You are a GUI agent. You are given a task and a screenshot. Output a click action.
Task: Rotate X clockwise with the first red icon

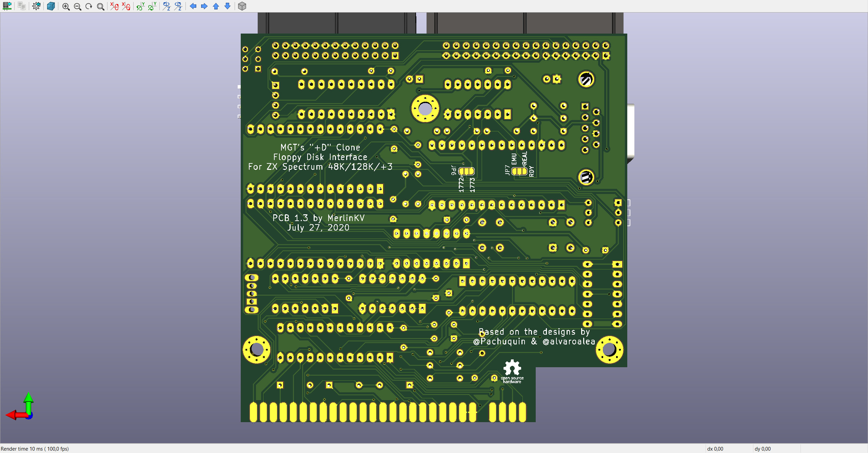tap(115, 6)
